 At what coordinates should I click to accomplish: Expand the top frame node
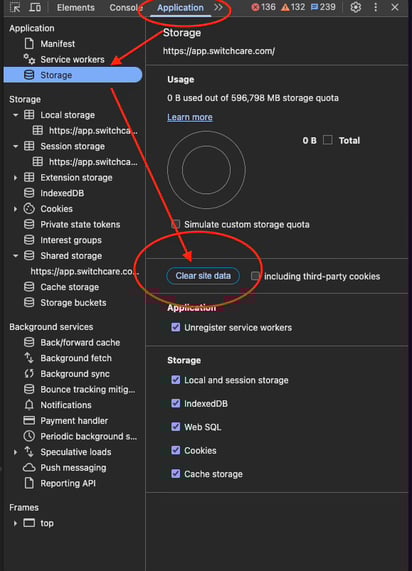[15, 523]
